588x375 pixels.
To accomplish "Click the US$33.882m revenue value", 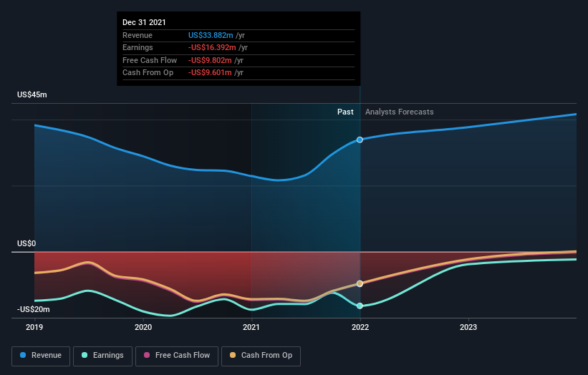I will click(211, 35).
